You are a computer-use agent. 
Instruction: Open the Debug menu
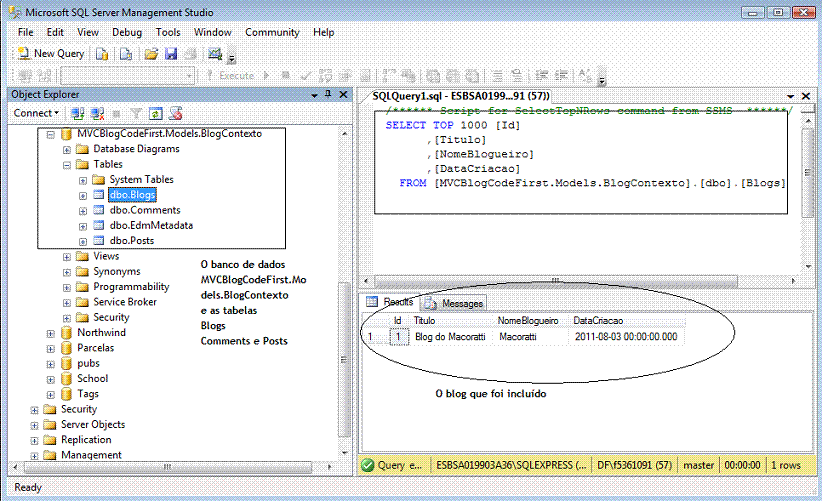(x=127, y=32)
